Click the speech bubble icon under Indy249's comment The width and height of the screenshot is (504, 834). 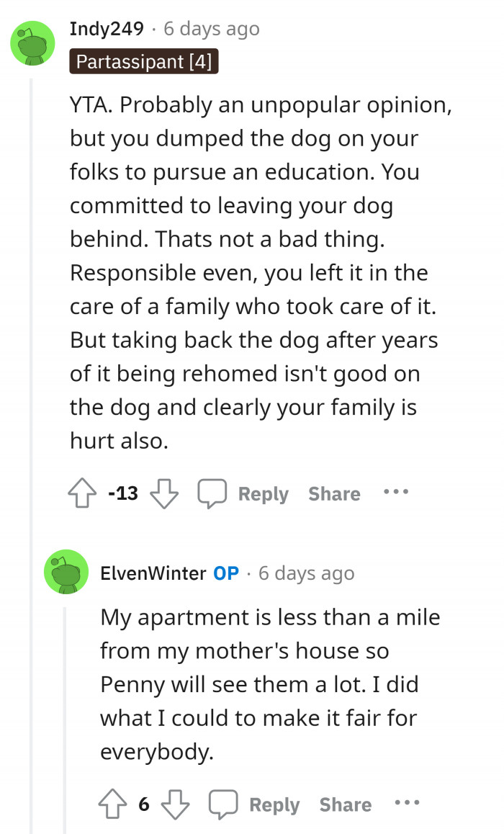pos(212,494)
